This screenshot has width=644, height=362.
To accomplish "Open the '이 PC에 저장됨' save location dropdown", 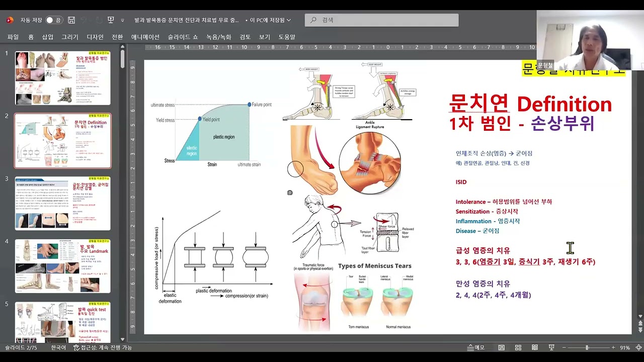I will pyautogui.click(x=271, y=20).
